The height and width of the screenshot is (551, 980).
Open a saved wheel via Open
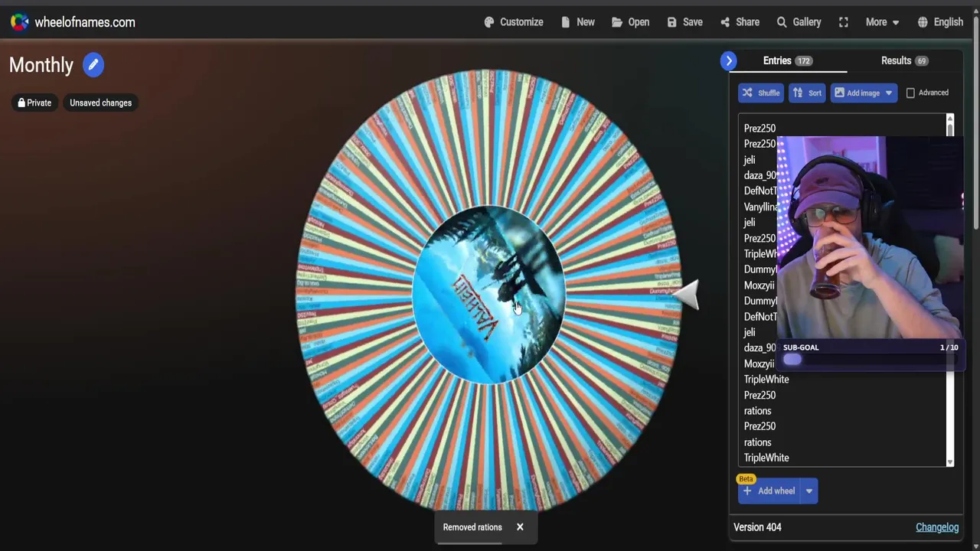(x=630, y=22)
